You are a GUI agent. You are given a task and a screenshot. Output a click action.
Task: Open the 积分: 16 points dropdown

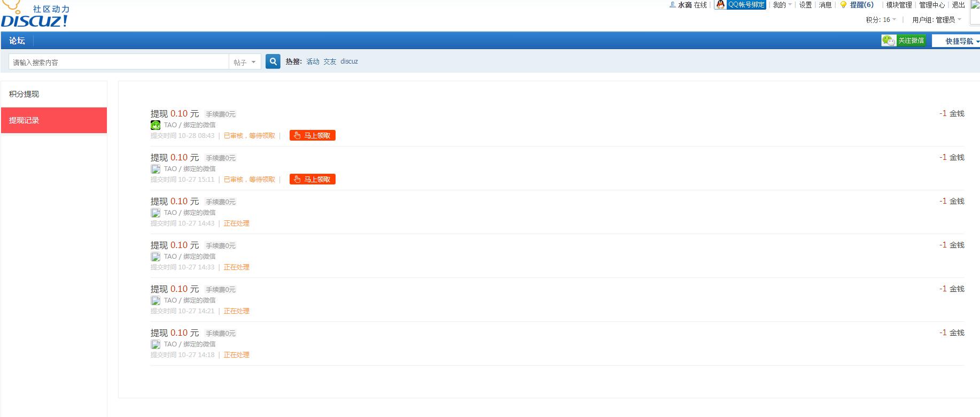[x=881, y=20]
